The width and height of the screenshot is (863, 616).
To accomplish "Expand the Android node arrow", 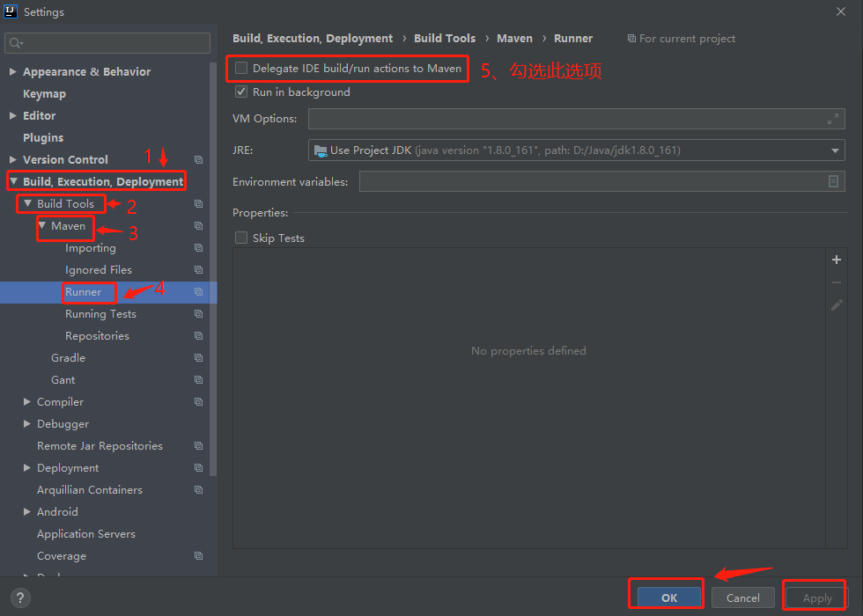I will [x=27, y=511].
